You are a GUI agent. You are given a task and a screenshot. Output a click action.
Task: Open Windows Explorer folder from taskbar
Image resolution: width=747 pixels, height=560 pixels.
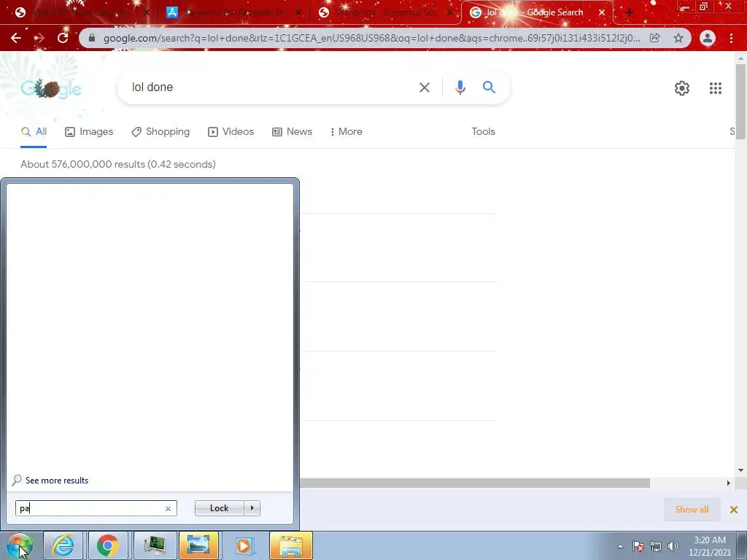tap(291, 545)
